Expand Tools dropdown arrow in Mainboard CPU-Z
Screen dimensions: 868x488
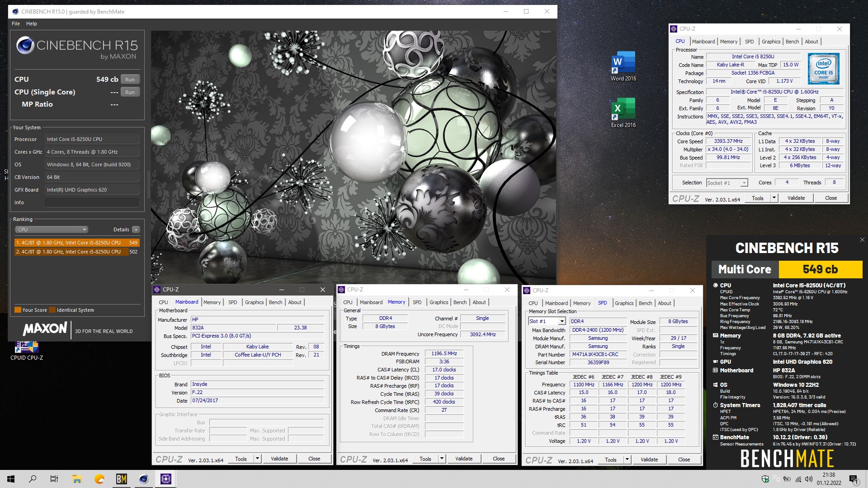[257, 459]
